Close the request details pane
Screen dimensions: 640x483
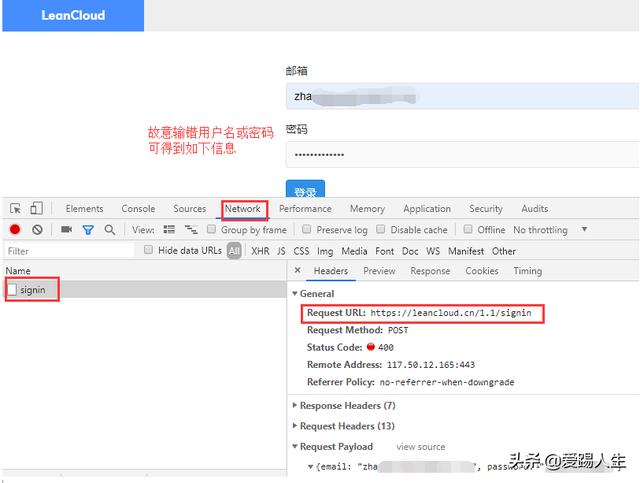click(x=298, y=270)
